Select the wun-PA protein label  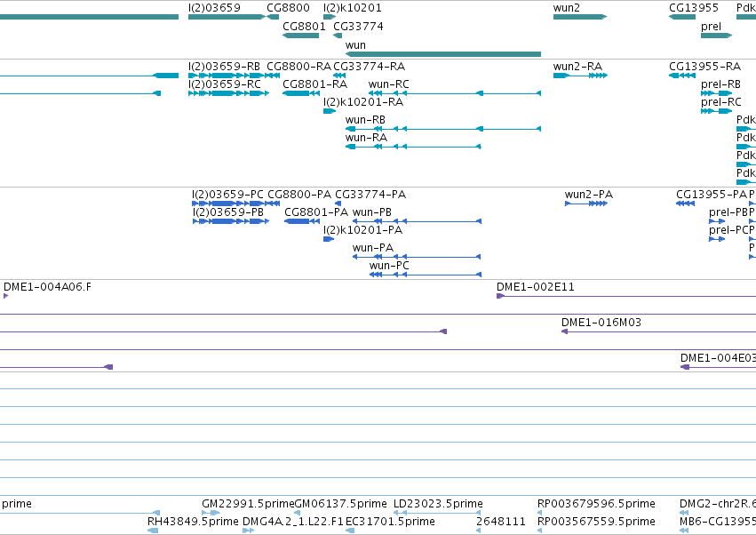[373, 248]
